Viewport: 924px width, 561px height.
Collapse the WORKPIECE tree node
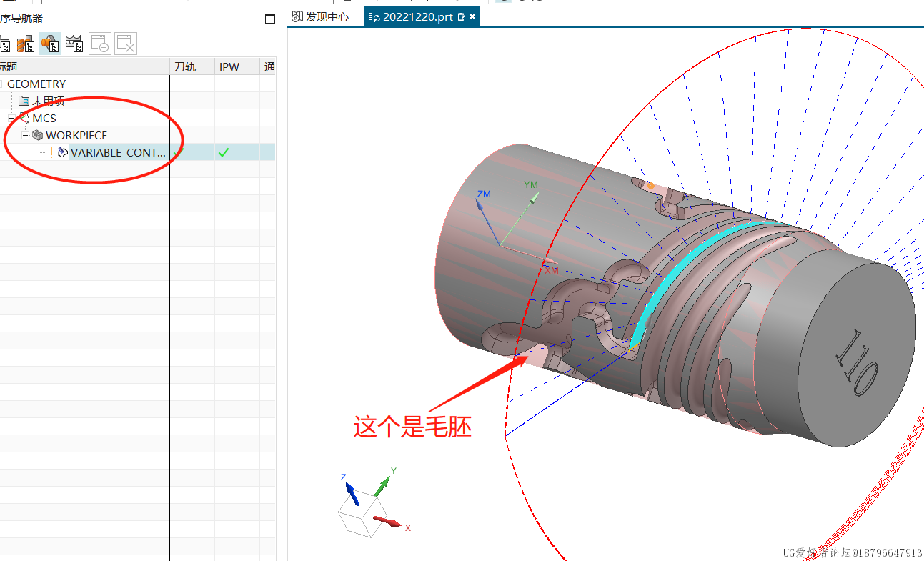coord(25,135)
